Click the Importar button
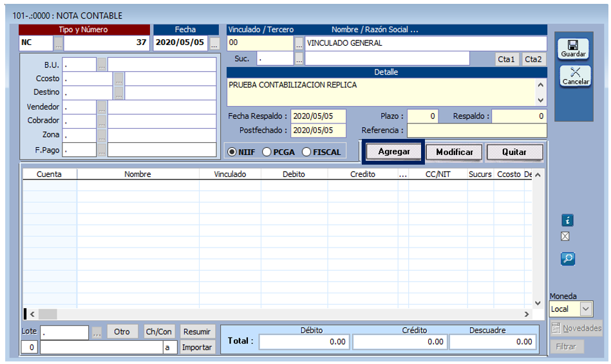The height and width of the screenshot is (364, 611). 197,347
